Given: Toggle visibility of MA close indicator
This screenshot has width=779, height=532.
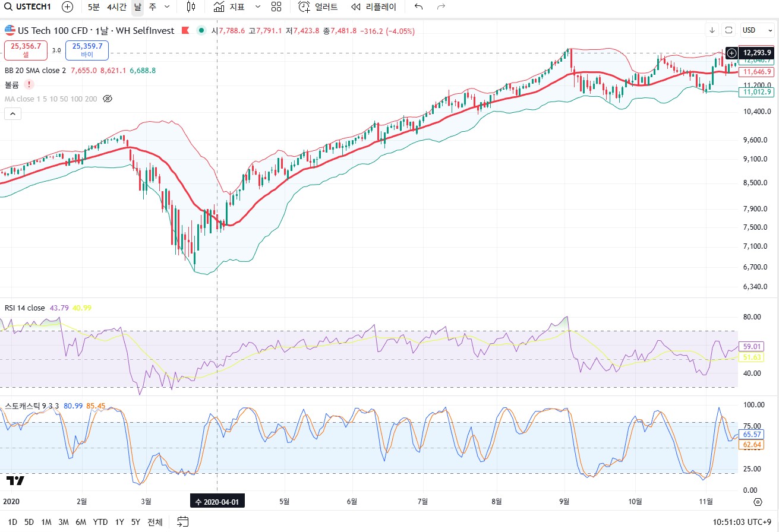Looking at the screenshot, I should [x=108, y=99].
